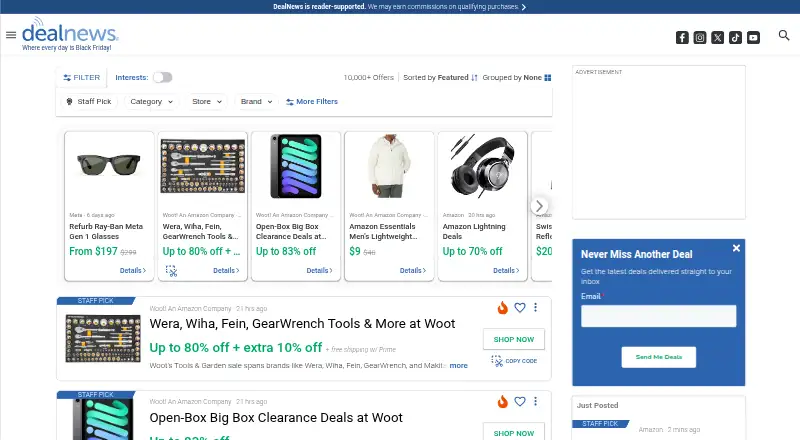Open Details for Open-Box Big Box card
Screen dimensions: 800x440
click(x=319, y=271)
